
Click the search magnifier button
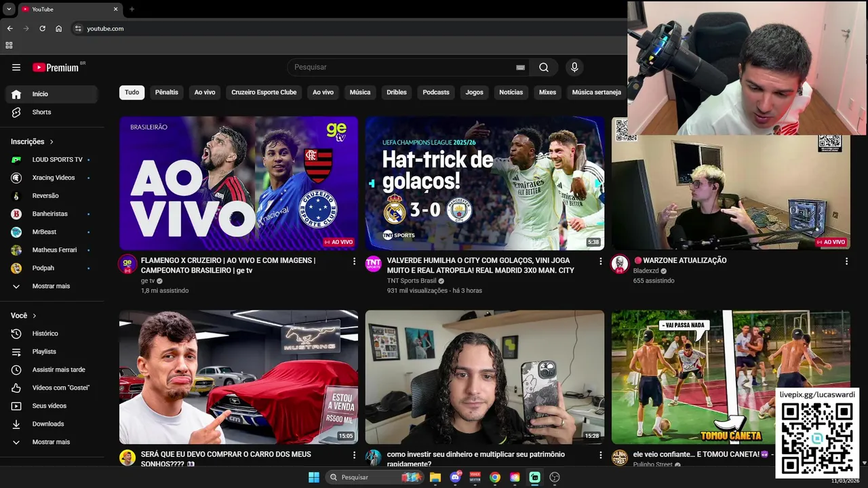click(544, 67)
